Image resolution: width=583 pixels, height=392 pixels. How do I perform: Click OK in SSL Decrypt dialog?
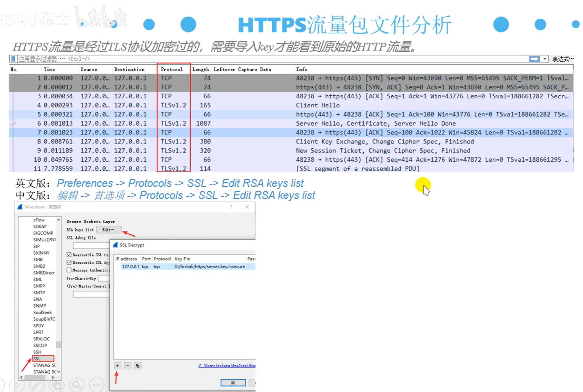pos(233,383)
